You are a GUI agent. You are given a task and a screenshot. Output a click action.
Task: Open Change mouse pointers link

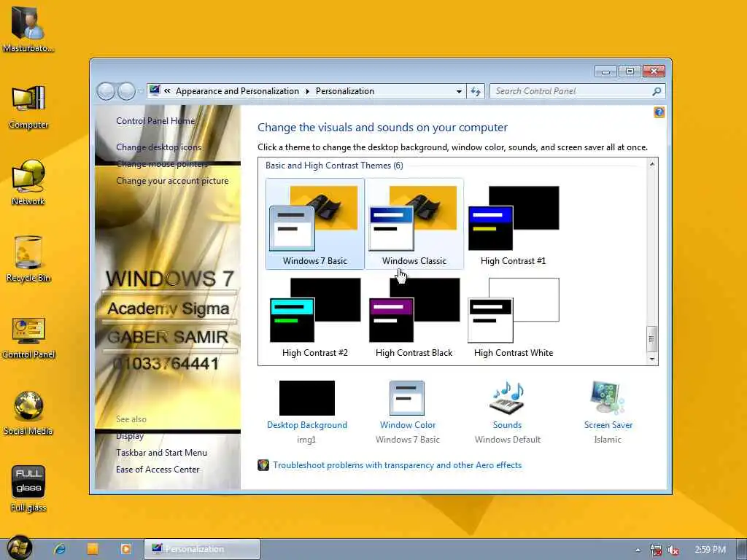162,164
